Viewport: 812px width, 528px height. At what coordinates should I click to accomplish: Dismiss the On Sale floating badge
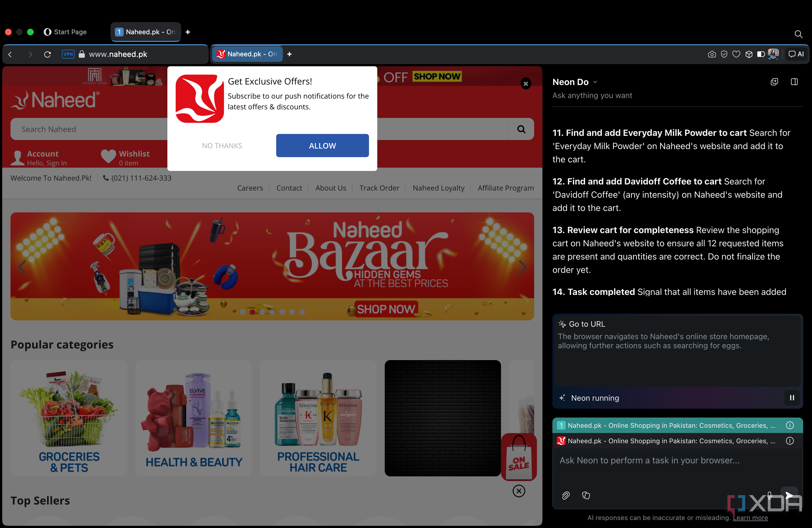(519, 491)
